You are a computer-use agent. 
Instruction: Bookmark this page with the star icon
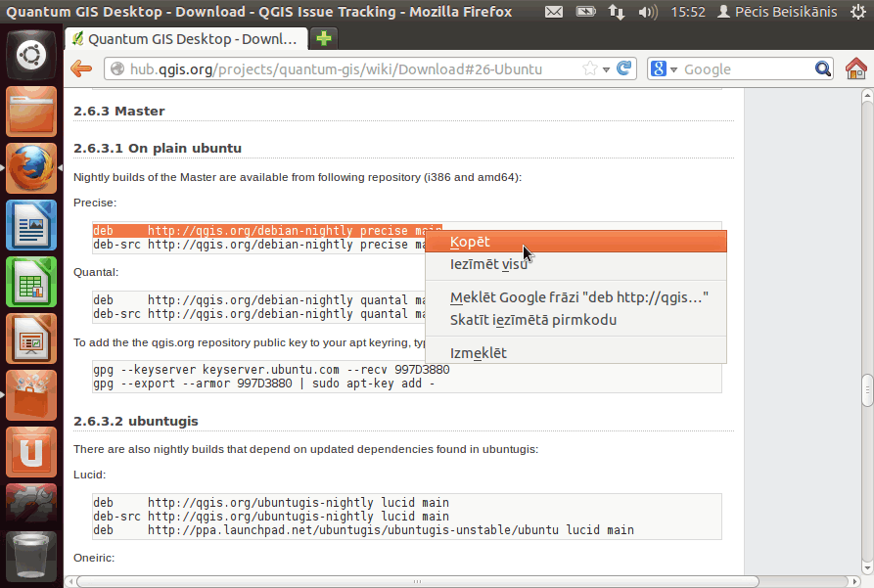point(590,69)
